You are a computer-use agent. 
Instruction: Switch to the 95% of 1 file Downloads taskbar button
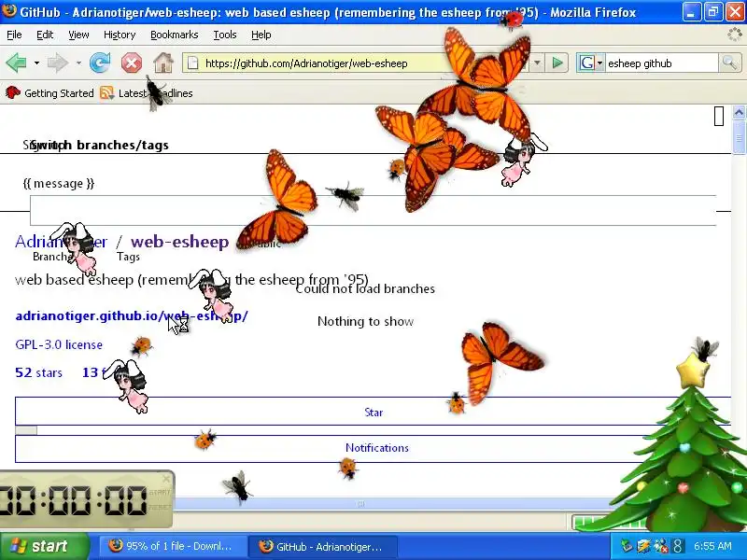(172, 546)
